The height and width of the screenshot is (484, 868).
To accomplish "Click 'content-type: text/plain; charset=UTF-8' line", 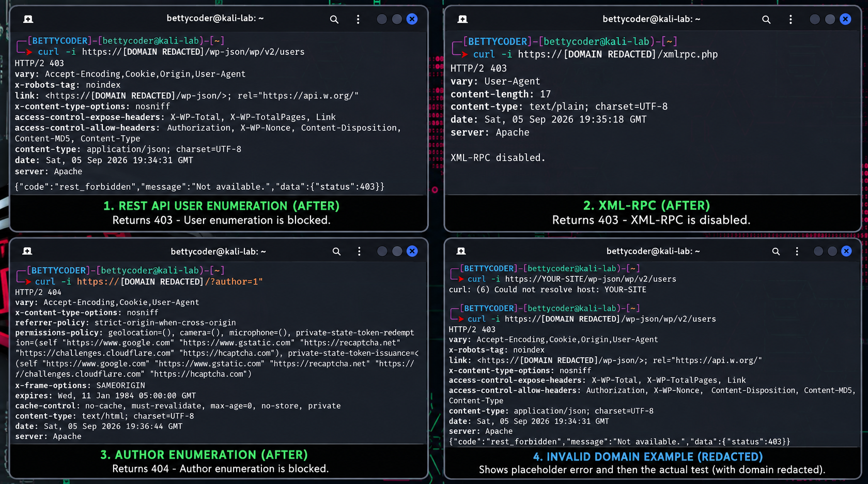I will pyautogui.click(x=559, y=107).
